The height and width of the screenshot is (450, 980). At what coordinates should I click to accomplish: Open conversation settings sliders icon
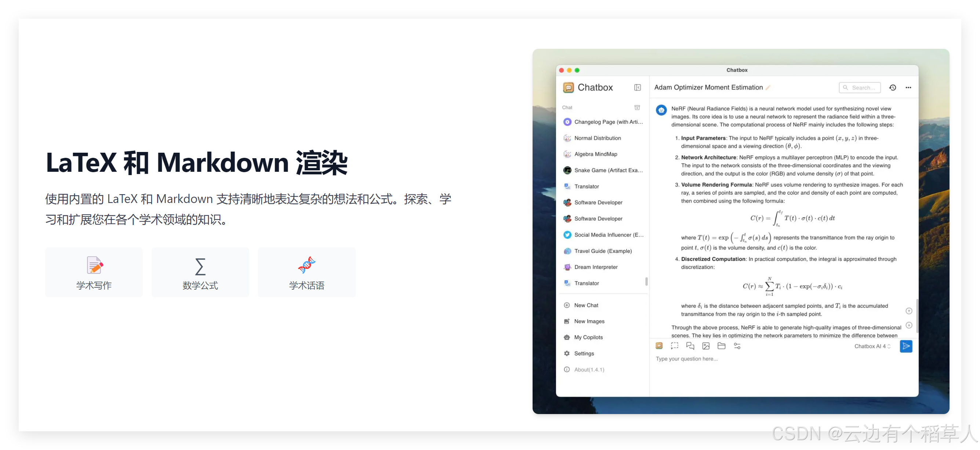tap(737, 346)
